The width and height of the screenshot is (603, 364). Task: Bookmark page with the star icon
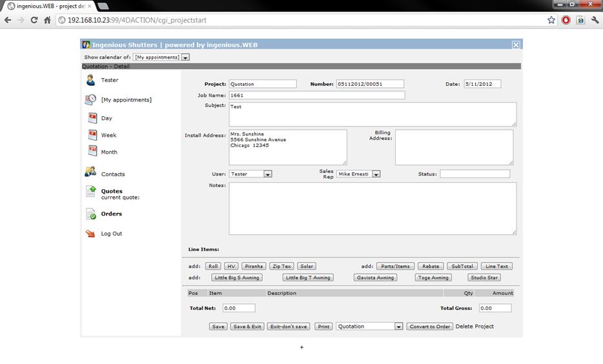point(551,20)
